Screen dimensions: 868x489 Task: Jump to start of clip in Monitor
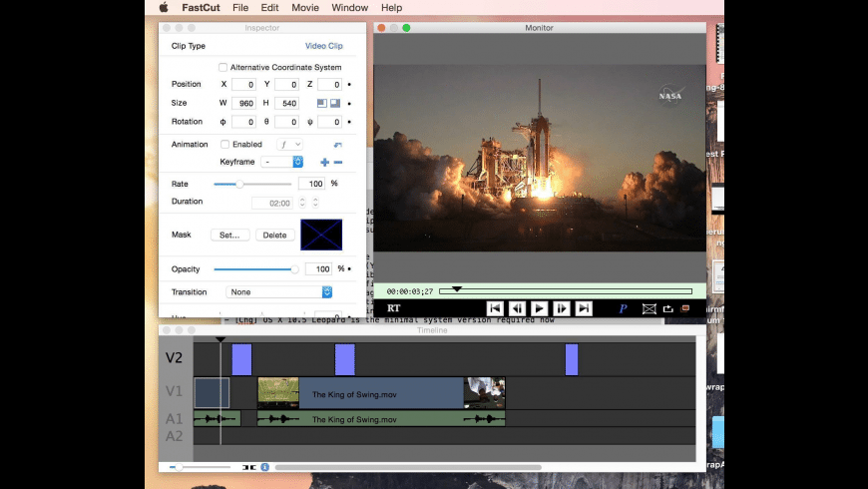click(x=494, y=308)
